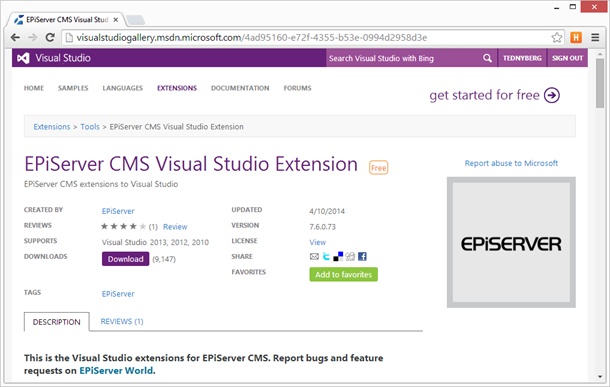Click the version value 7.6.0.73
The height and width of the screenshot is (387, 610).
coord(323,227)
